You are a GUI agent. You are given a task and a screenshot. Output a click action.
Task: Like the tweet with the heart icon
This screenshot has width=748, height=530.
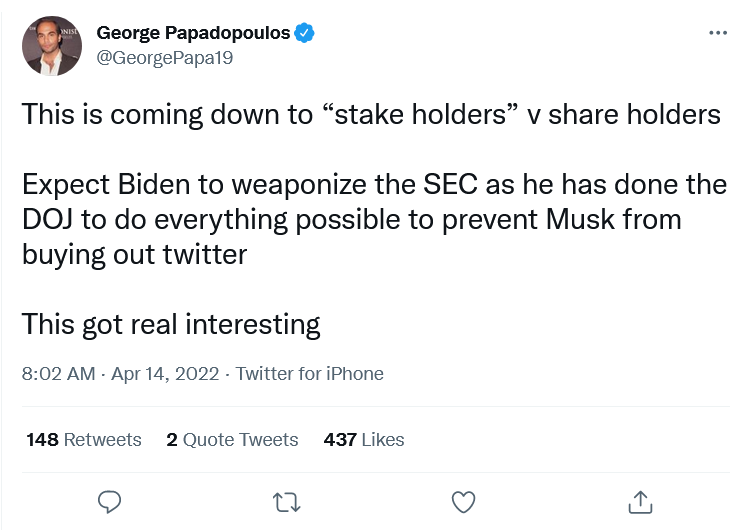[x=463, y=502]
